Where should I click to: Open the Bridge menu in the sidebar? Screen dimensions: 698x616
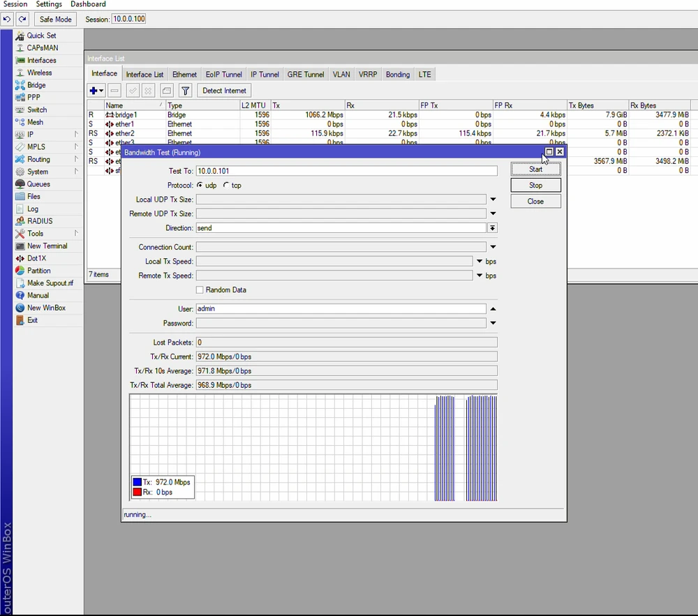tap(36, 84)
